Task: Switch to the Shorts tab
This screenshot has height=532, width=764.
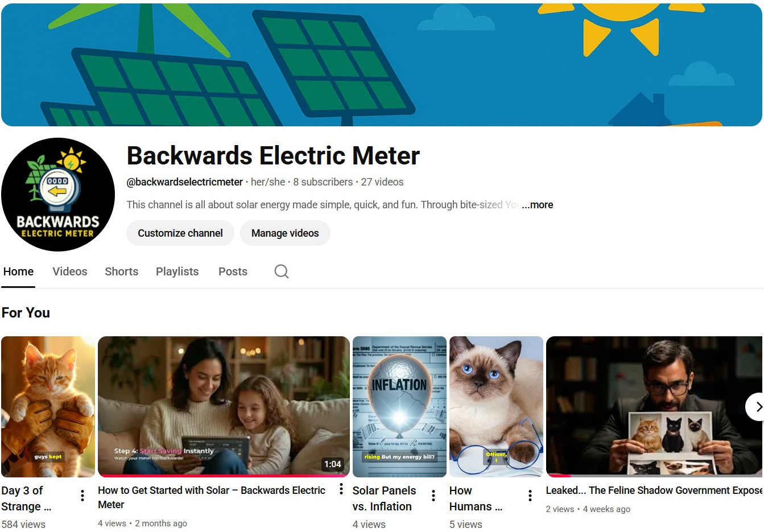Action: coord(121,271)
